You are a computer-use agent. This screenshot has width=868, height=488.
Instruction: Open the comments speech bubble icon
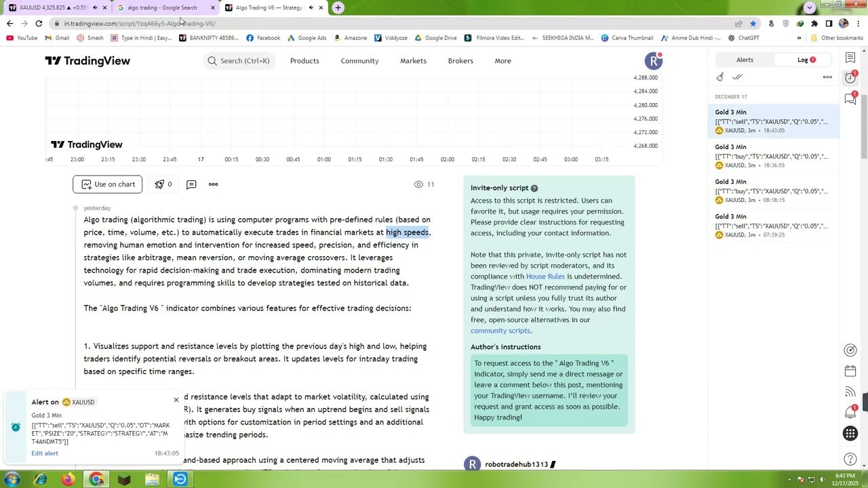191,184
